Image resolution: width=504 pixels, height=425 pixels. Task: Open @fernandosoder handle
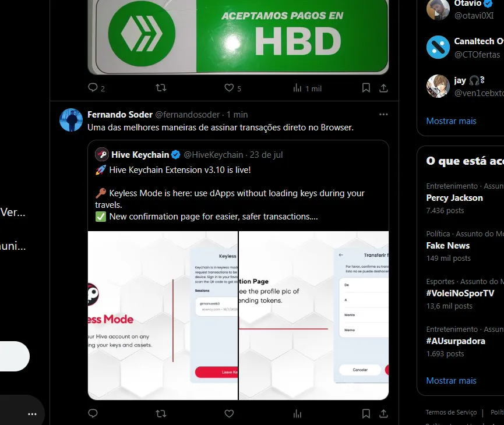[188, 115]
